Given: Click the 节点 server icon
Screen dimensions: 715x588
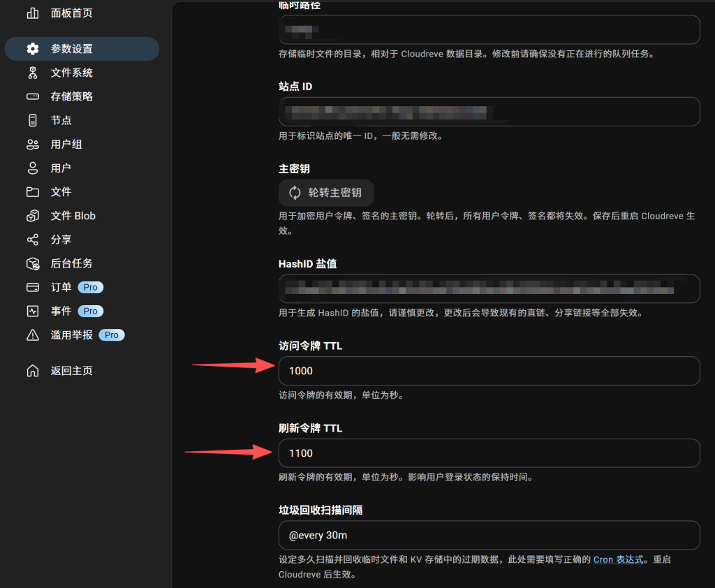Looking at the screenshot, I should point(33,120).
